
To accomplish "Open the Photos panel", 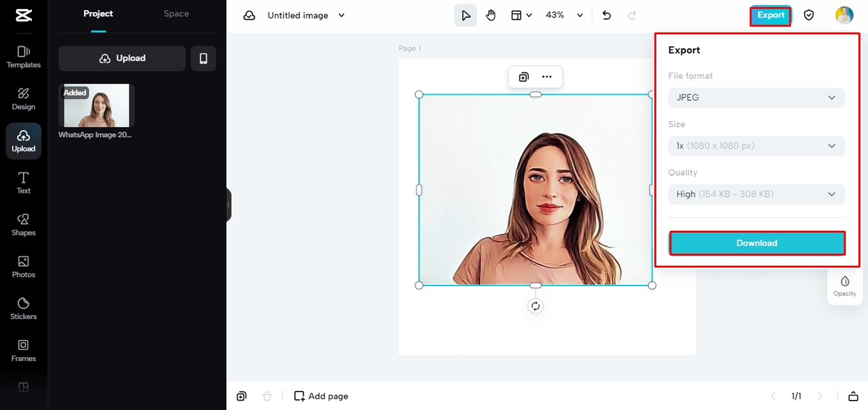I will pyautogui.click(x=24, y=267).
